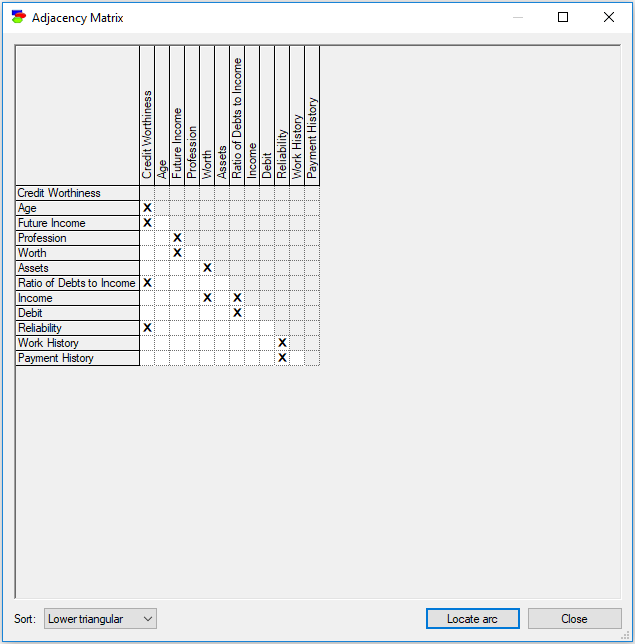Click the Income column header

(x=252, y=115)
